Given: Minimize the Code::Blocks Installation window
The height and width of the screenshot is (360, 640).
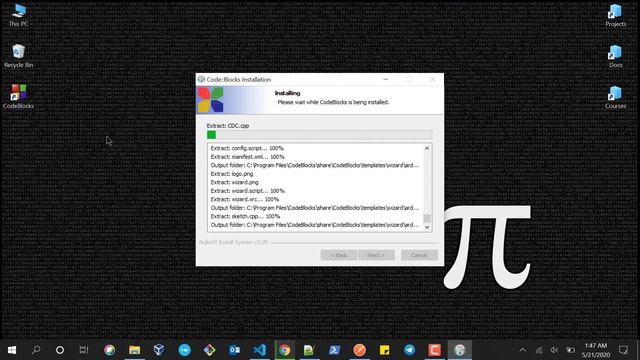Looking at the screenshot, I should [x=386, y=79].
